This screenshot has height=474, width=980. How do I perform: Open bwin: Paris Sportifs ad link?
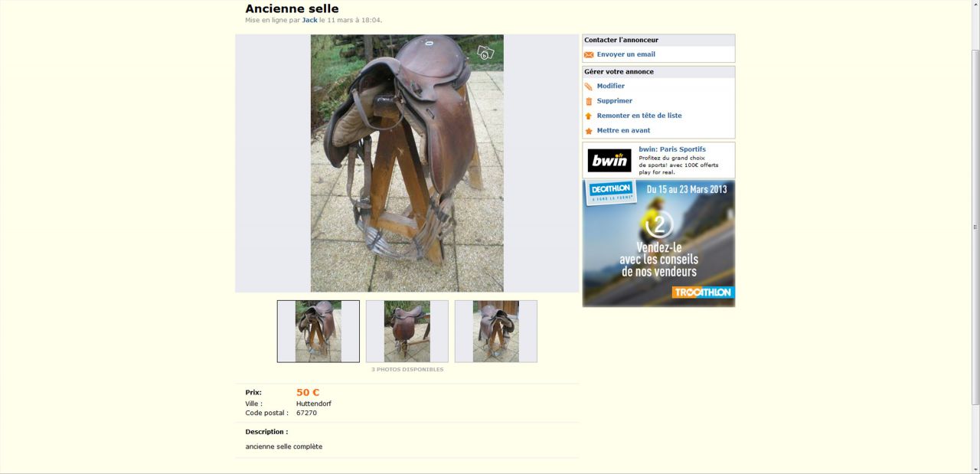point(672,149)
